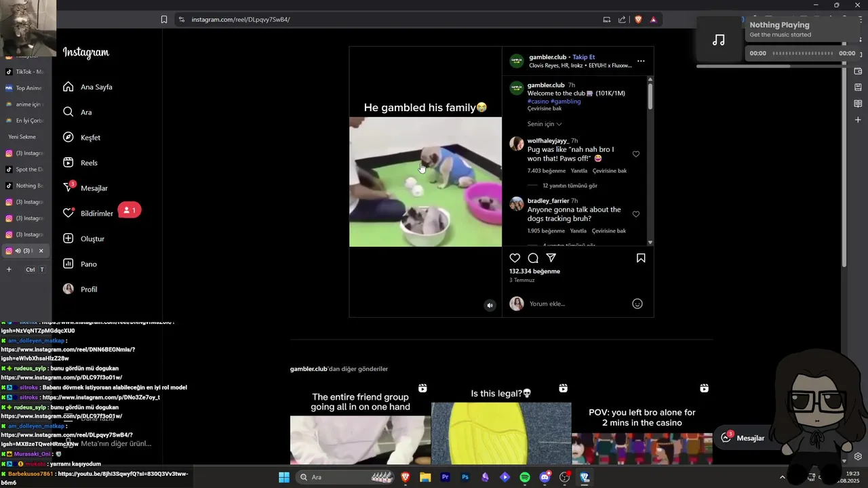Click Brave Rewards triangle icon
Screen dimensions: 868x488
(x=654, y=20)
